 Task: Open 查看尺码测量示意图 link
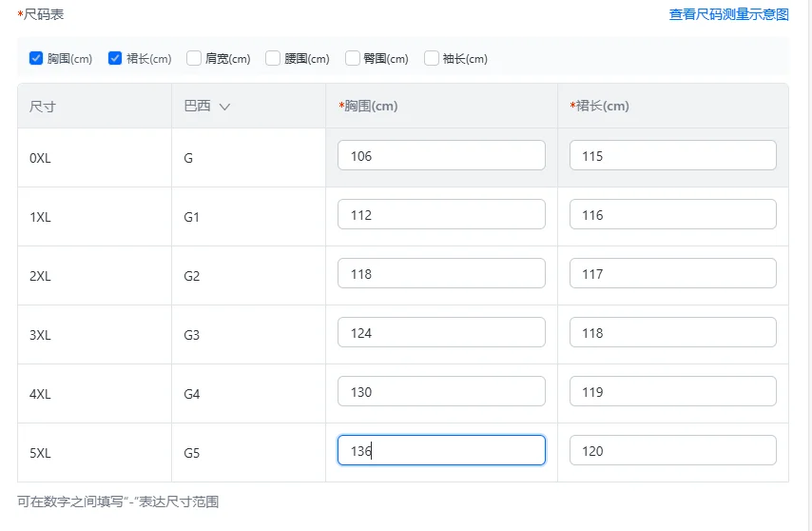click(728, 14)
